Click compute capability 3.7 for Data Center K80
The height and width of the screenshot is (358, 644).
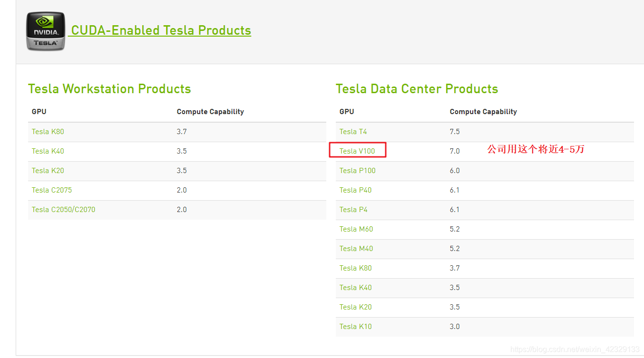455,268
